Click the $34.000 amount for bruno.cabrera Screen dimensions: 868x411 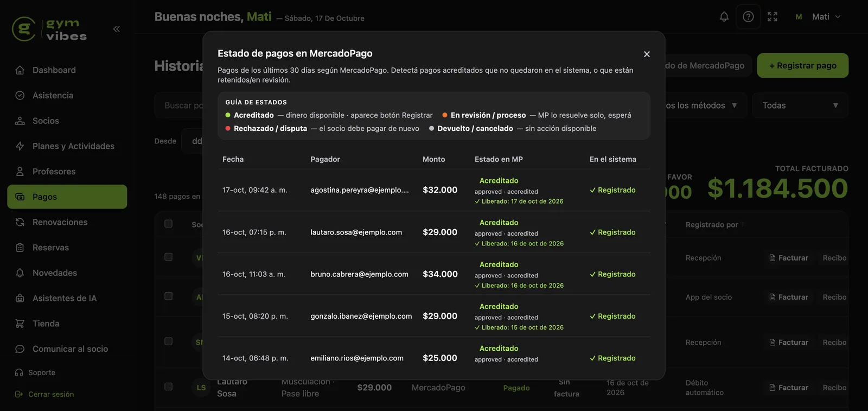coord(440,274)
